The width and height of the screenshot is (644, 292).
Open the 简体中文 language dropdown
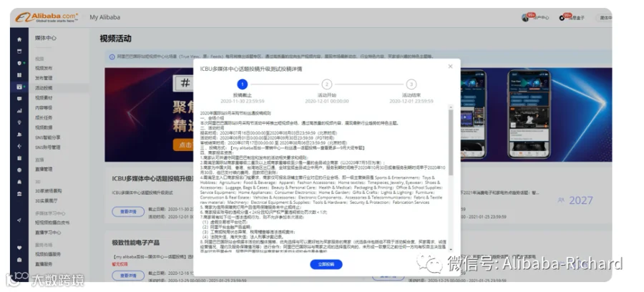pyautogui.click(x=606, y=18)
